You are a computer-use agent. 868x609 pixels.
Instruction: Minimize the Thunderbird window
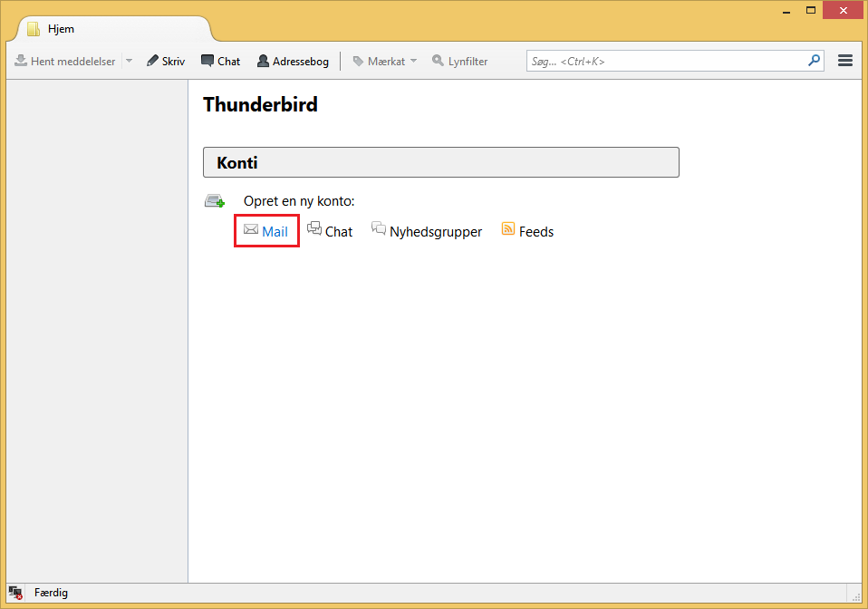click(x=786, y=11)
